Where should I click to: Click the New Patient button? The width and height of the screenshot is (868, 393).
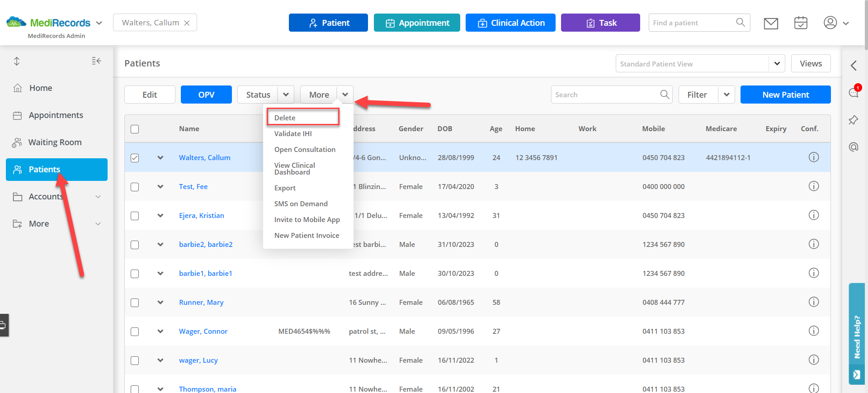(785, 95)
